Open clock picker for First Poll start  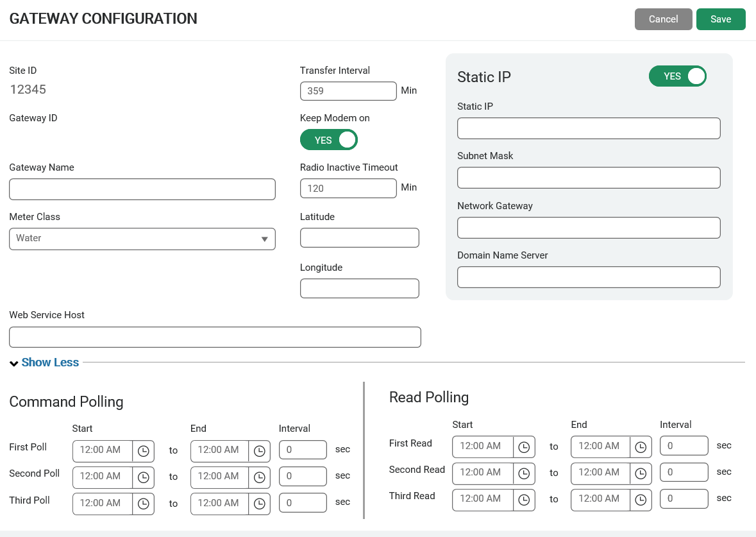pos(143,451)
